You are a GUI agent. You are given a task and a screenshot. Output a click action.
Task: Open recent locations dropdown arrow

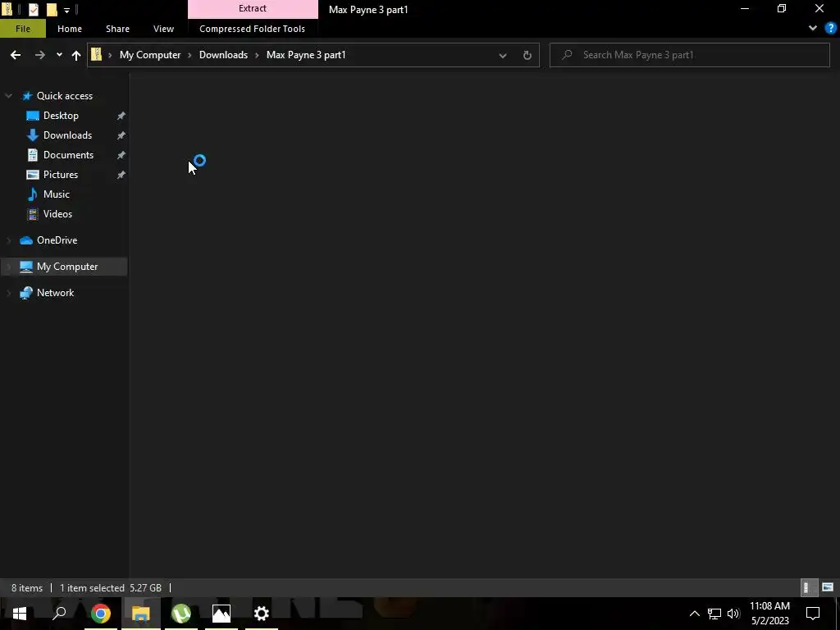[x=59, y=55]
